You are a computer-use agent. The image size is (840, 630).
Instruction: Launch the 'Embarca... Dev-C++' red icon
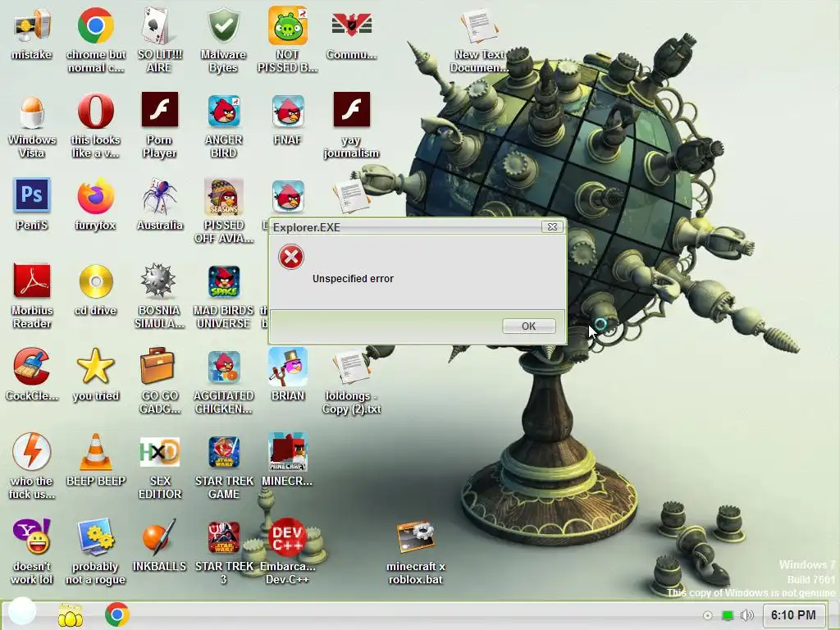point(288,536)
